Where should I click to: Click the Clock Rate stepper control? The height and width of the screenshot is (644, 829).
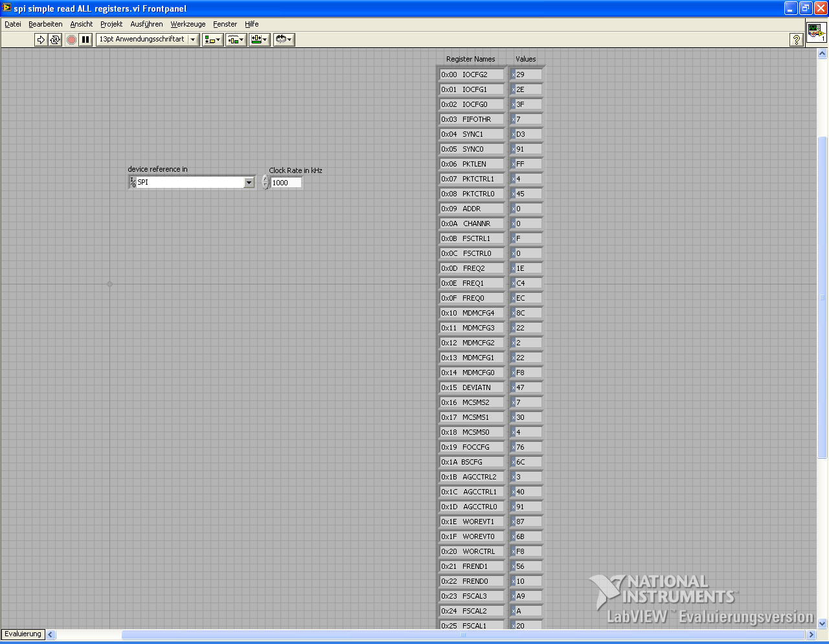pyautogui.click(x=266, y=183)
